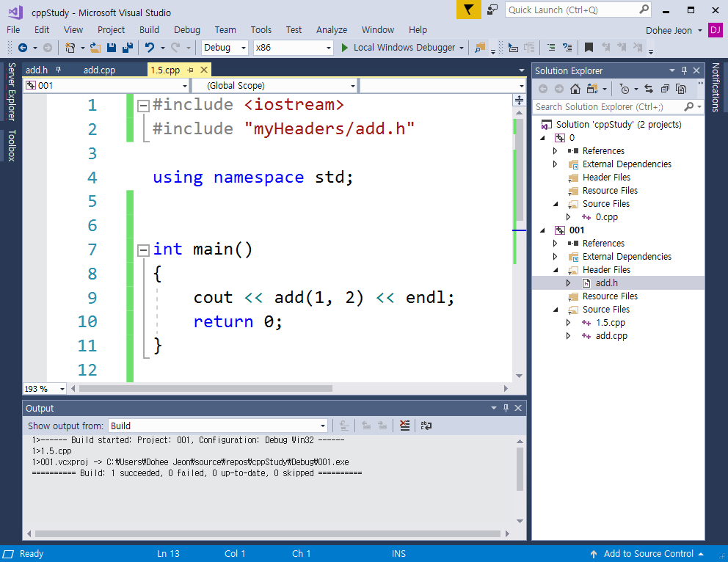728x562 pixels.
Task: Collapse the main() function outline box
Action: [143, 251]
